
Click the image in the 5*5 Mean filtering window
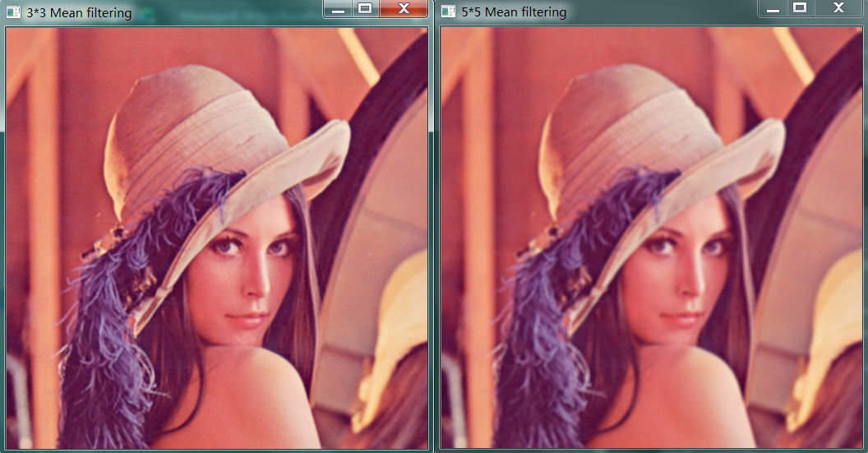tap(651, 238)
